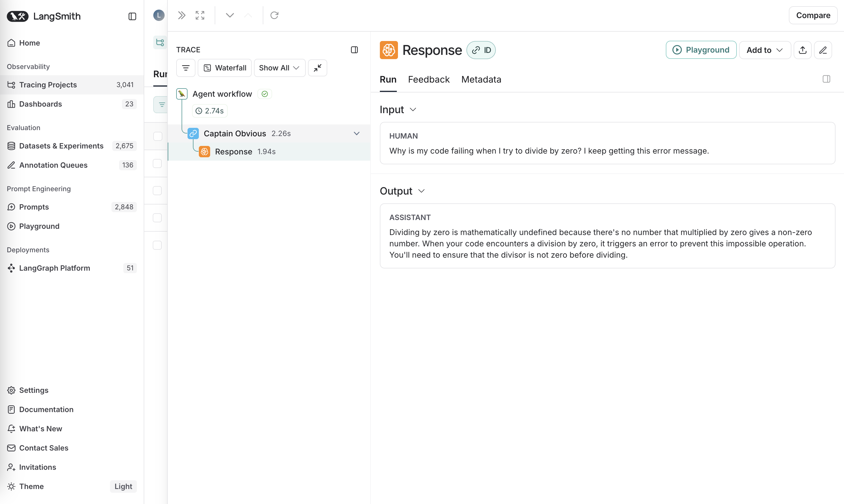Viewport: 844px width, 504px height.
Task: Click the Compare button top right
Action: (813, 15)
